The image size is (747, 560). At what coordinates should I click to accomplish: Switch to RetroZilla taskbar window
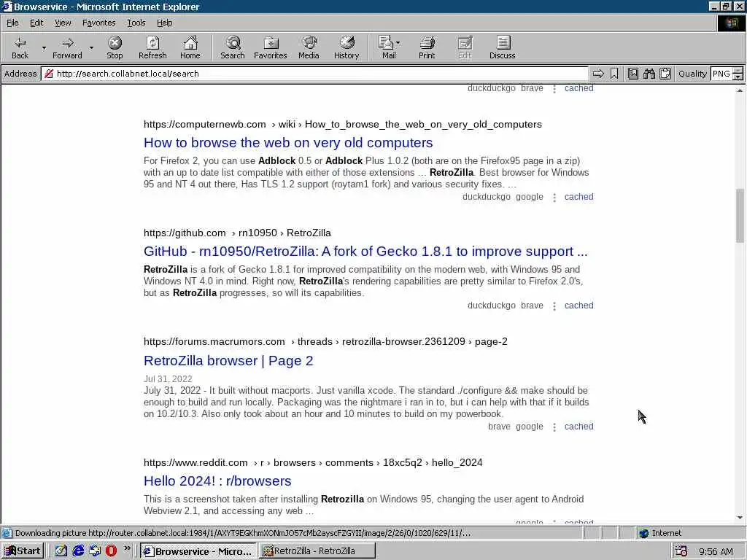(317, 551)
